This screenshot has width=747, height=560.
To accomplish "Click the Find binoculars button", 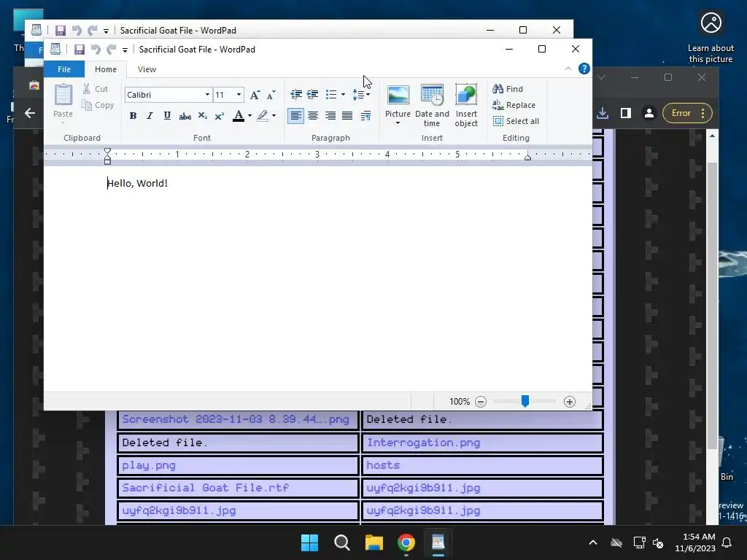I will click(x=508, y=88).
